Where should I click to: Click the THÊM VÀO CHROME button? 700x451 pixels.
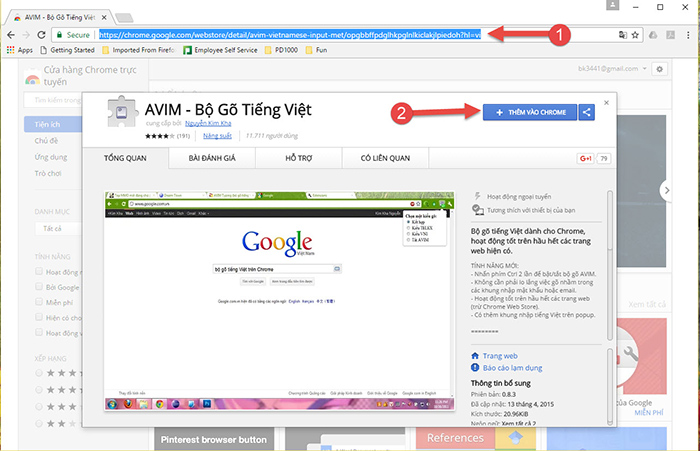point(530,113)
